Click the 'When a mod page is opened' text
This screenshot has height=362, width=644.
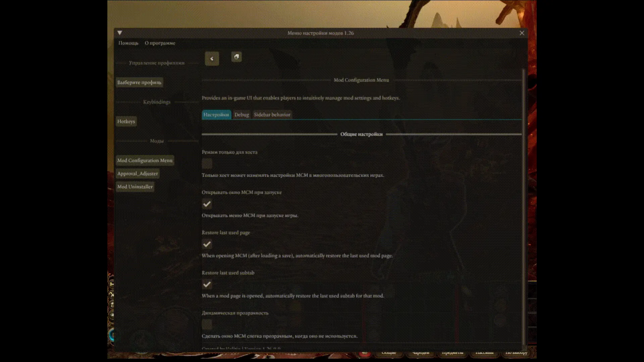293,296
